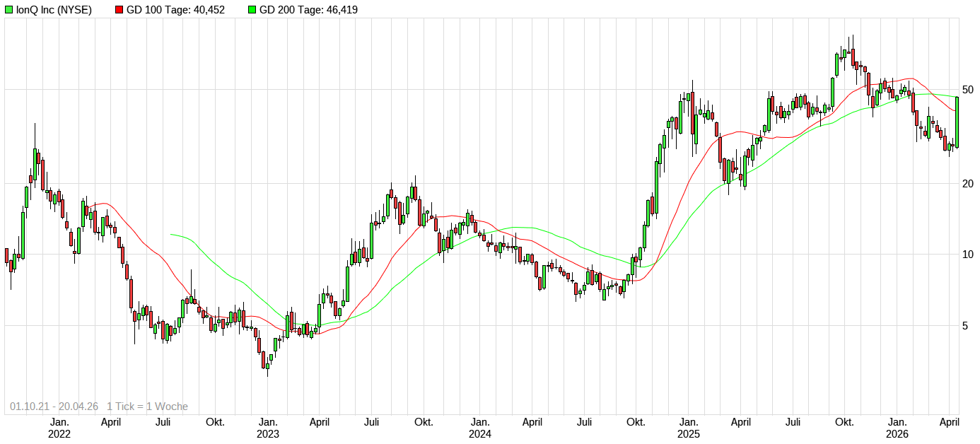This screenshot has width=980, height=444.
Task: Click the green GD 200 Tage legend swatch
Action: coord(252,10)
